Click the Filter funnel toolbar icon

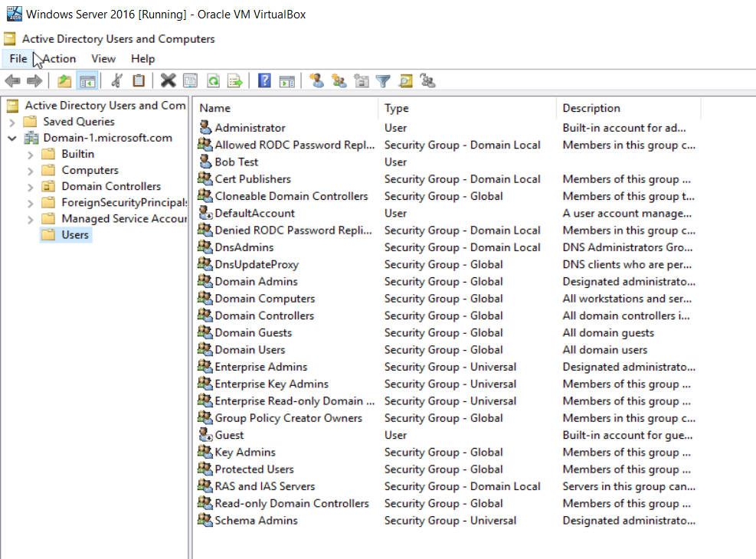[x=383, y=81]
